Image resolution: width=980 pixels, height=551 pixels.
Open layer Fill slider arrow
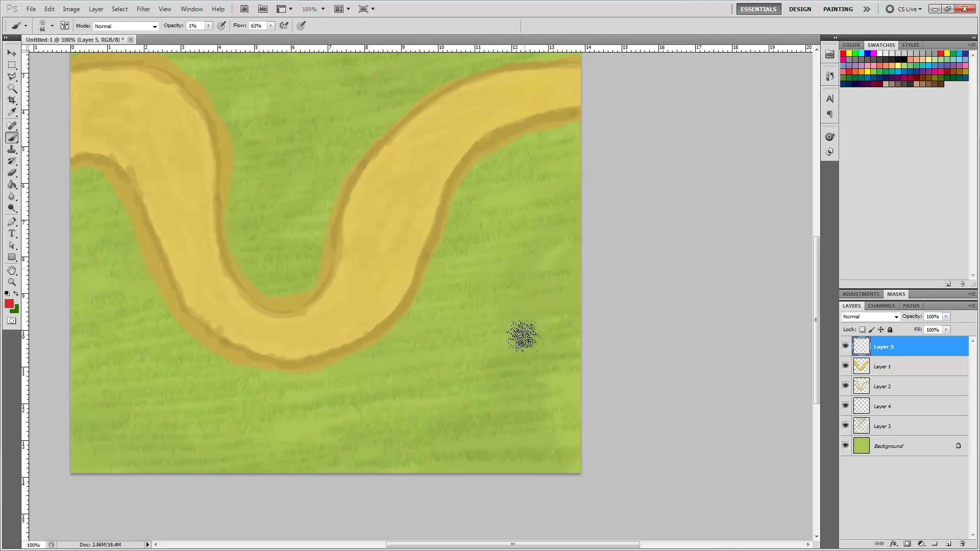pyautogui.click(x=946, y=330)
